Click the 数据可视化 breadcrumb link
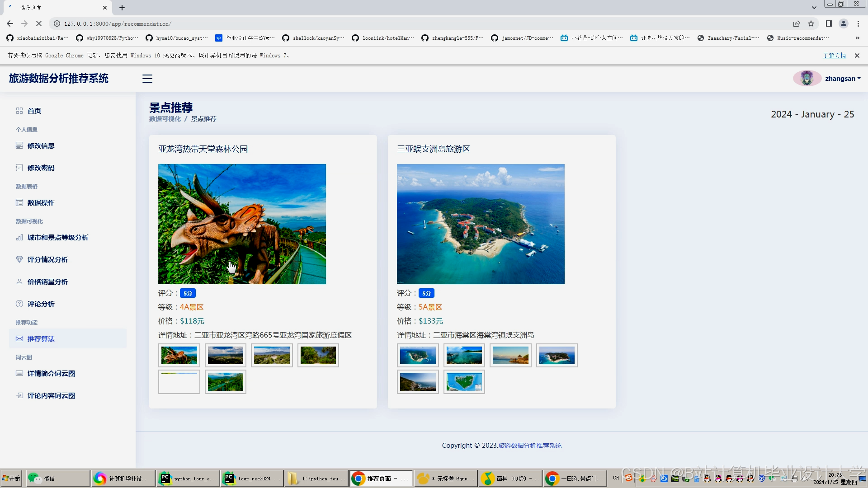This screenshot has width=868, height=488. [x=165, y=119]
